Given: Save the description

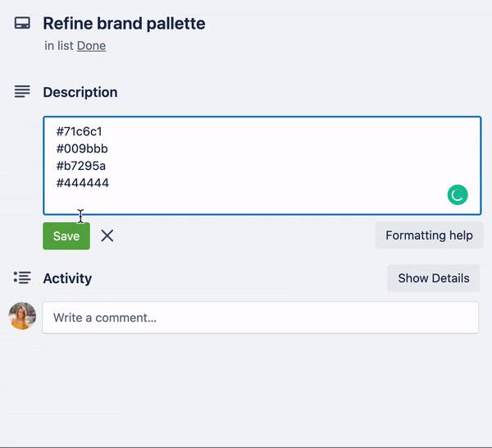Looking at the screenshot, I should point(66,236).
